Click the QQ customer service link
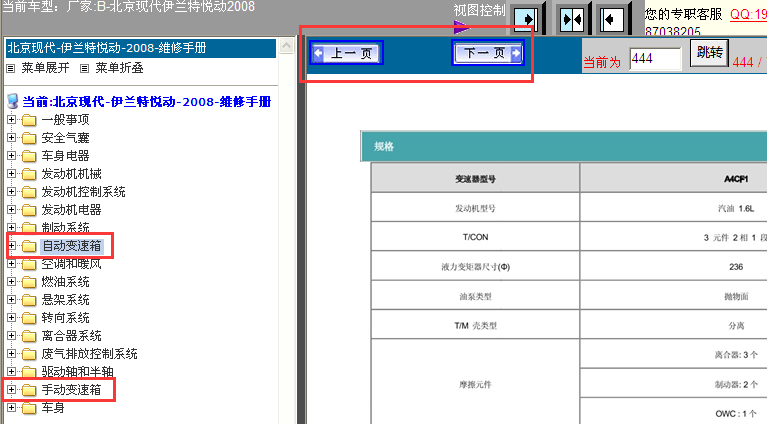The height and width of the screenshot is (424, 767). tap(748, 15)
